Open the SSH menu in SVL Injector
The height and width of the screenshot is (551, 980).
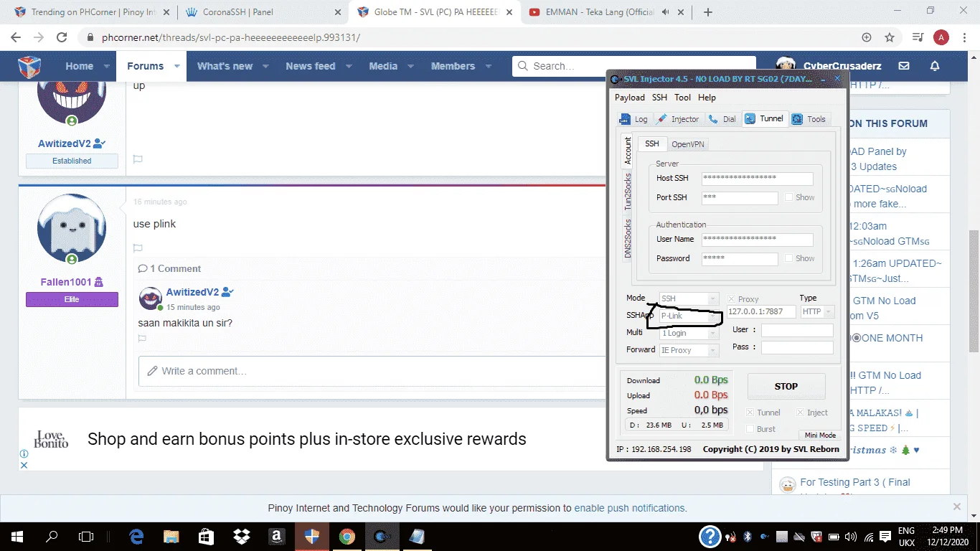[659, 98]
